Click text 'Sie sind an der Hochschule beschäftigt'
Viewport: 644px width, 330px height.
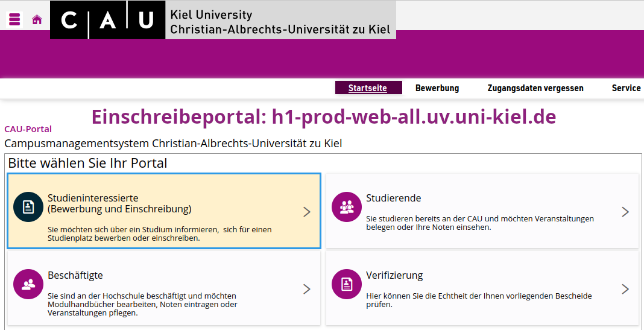(142, 304)
